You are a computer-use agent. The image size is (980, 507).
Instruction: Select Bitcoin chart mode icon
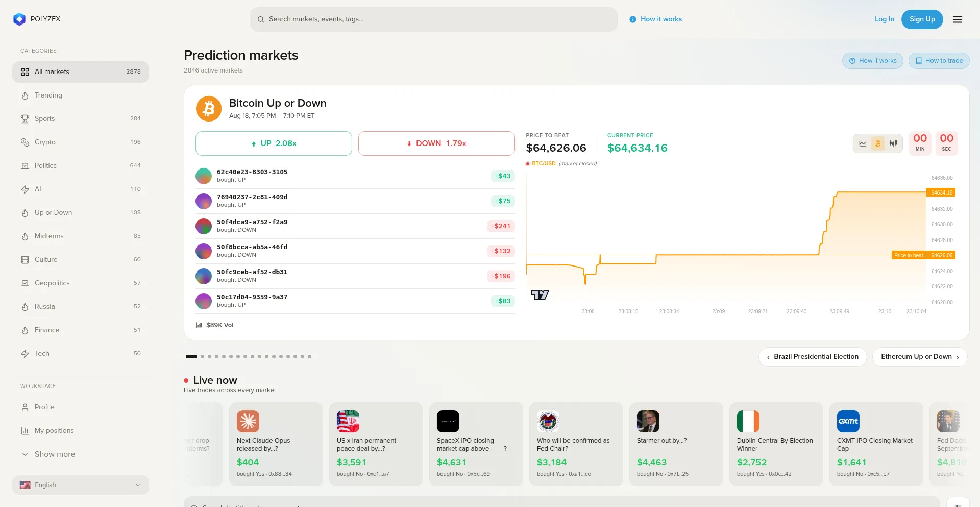click(878, 143)
